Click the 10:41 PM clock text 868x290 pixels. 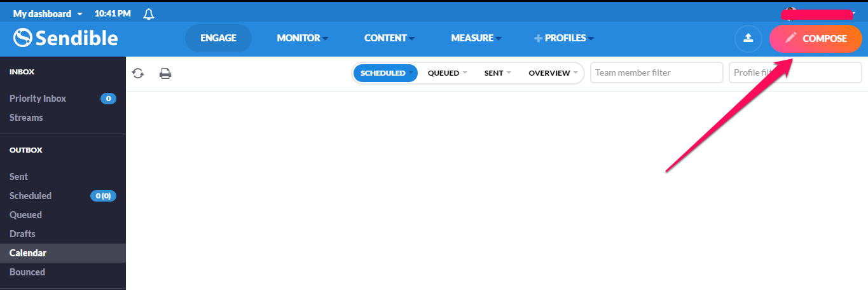click(x=113, y=13)
